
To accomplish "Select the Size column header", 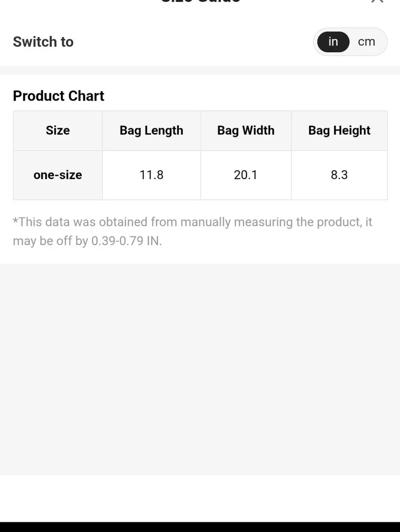I will pyautogui.click(x=58, y=130).
